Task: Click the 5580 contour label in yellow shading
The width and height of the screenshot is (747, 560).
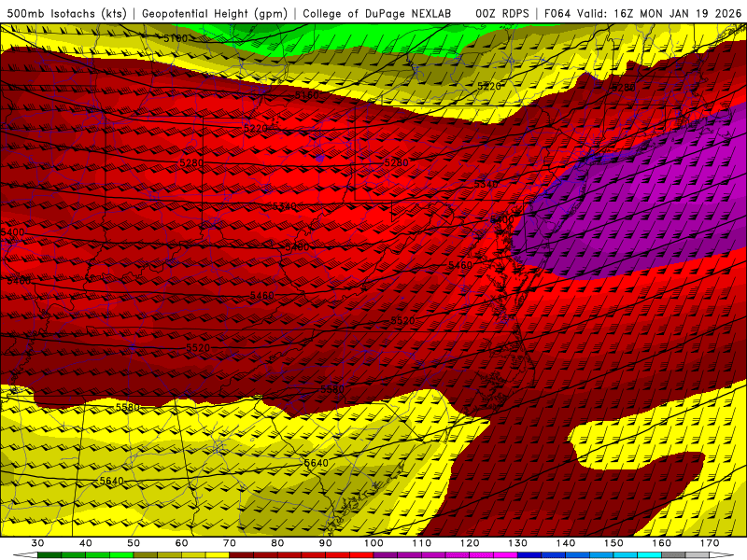Action: pyautogui.click(x=128, y=408)
